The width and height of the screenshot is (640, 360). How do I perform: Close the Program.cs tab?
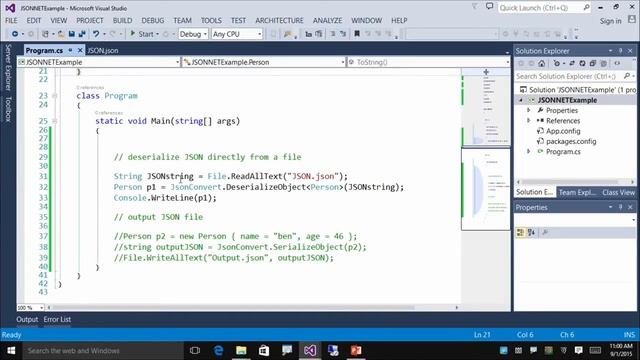click(x=80, y=50)
